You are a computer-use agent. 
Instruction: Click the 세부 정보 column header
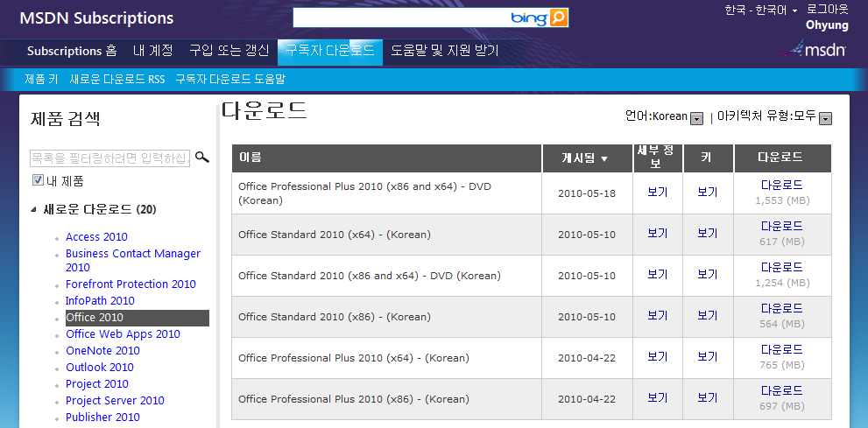coord(658,158)
